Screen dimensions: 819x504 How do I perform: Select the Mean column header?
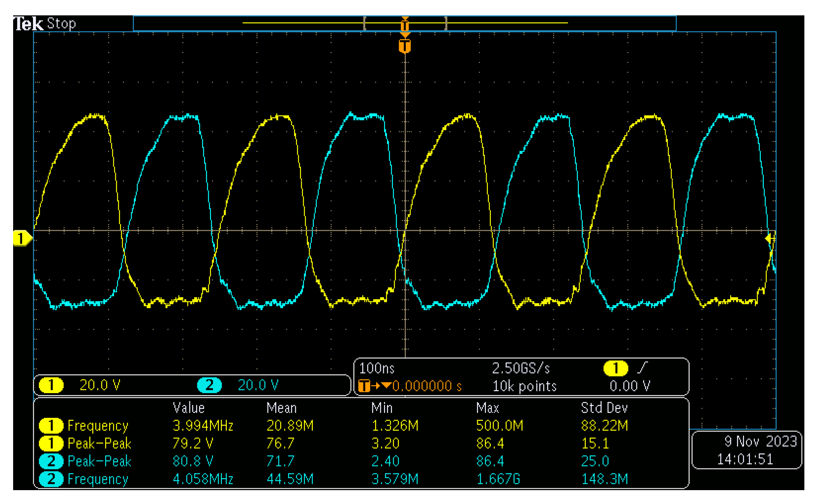(281, 407)
